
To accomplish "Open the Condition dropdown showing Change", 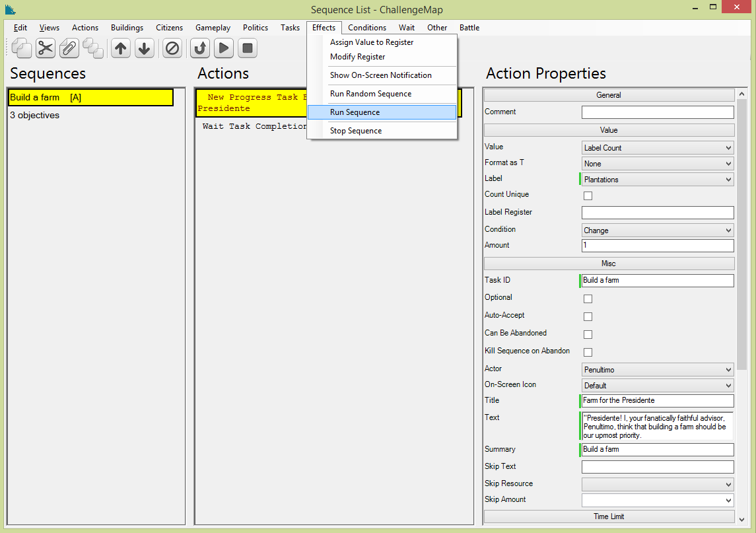I will [658, 231].
